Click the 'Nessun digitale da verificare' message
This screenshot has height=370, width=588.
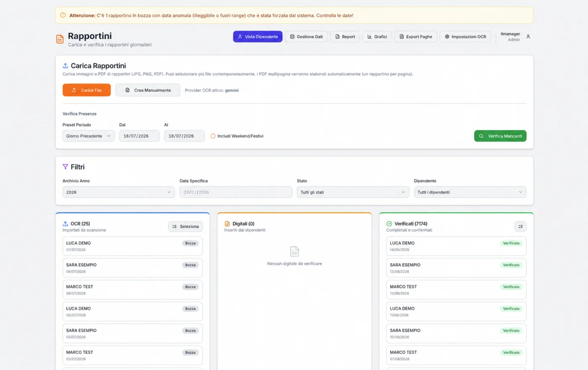click(294, 264)
